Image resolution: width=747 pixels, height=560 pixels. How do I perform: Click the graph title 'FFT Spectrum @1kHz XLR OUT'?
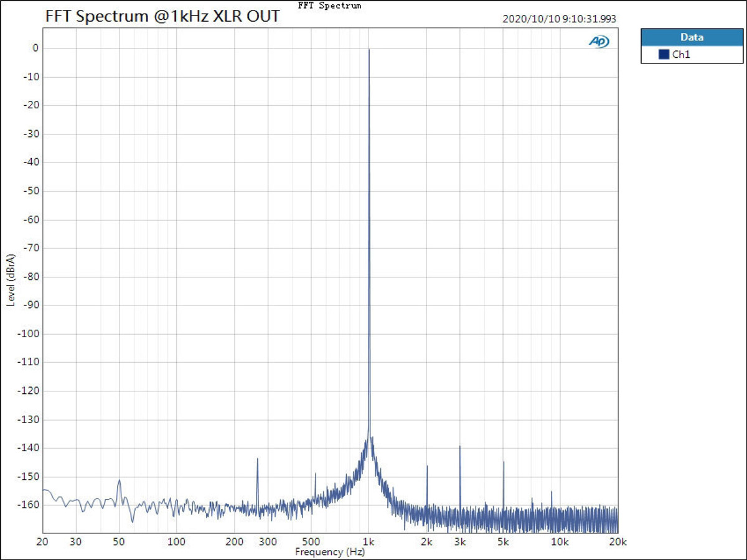click(162, 17)
